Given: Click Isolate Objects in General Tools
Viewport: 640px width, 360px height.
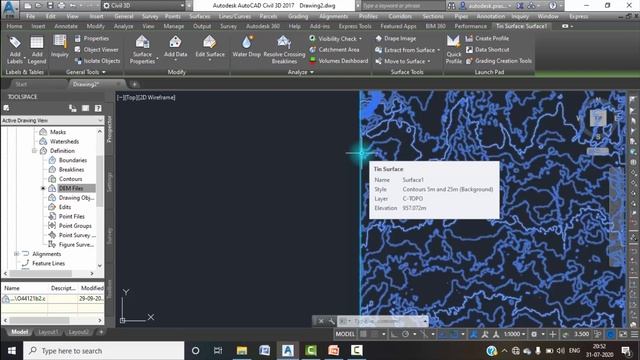Looking at the screenshot, I should [x=98, y=61].
